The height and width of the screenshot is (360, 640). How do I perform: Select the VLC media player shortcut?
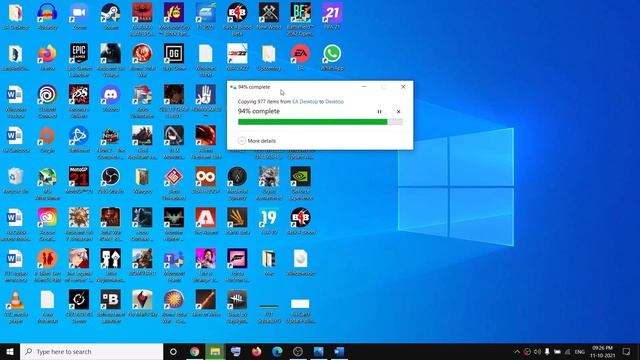(x=16, y=307)
